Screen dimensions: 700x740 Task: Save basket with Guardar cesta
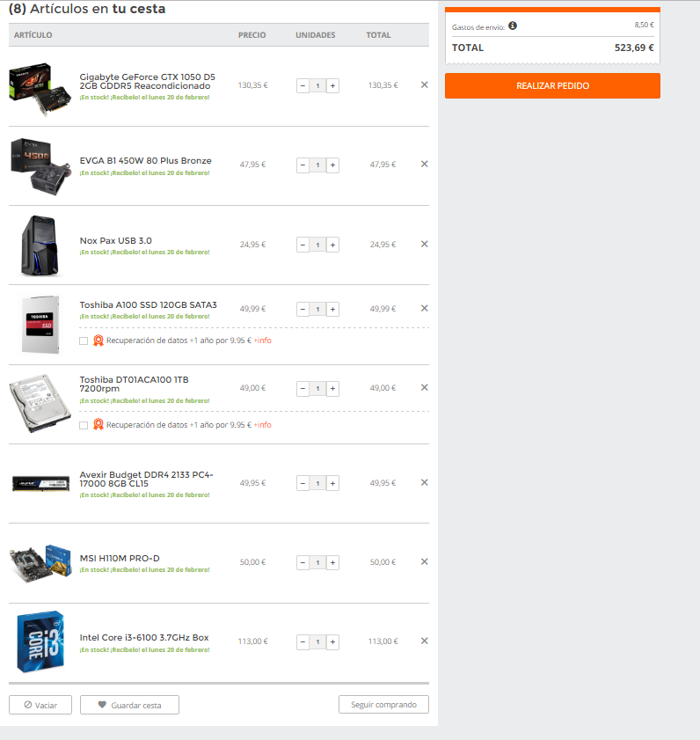130,705
